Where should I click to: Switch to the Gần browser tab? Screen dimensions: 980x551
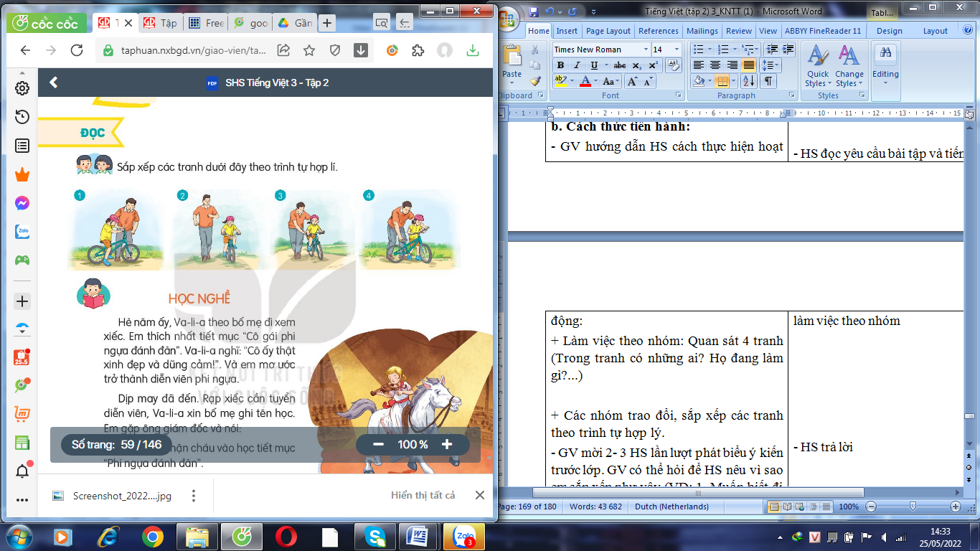tap(296, 23)
